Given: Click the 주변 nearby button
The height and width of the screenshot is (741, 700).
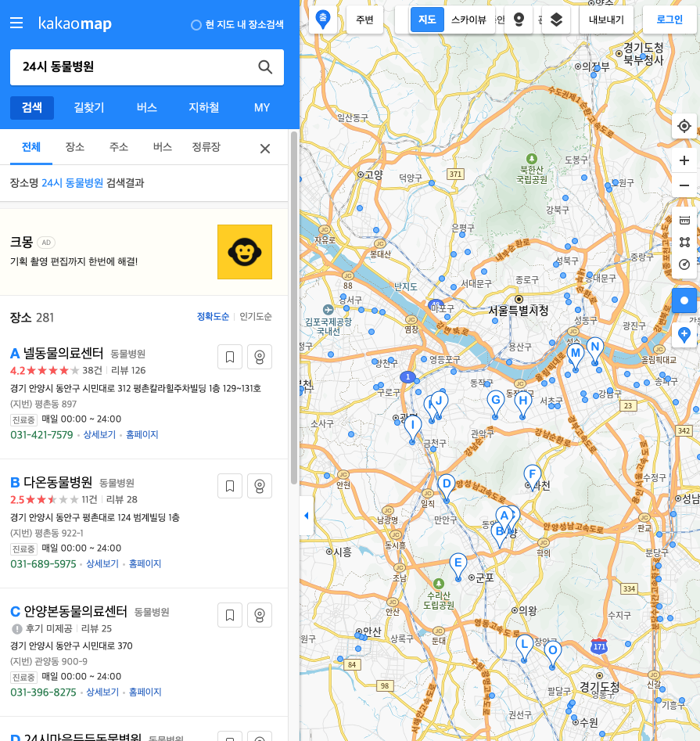Looking at the screenshot, I should 364,20.
